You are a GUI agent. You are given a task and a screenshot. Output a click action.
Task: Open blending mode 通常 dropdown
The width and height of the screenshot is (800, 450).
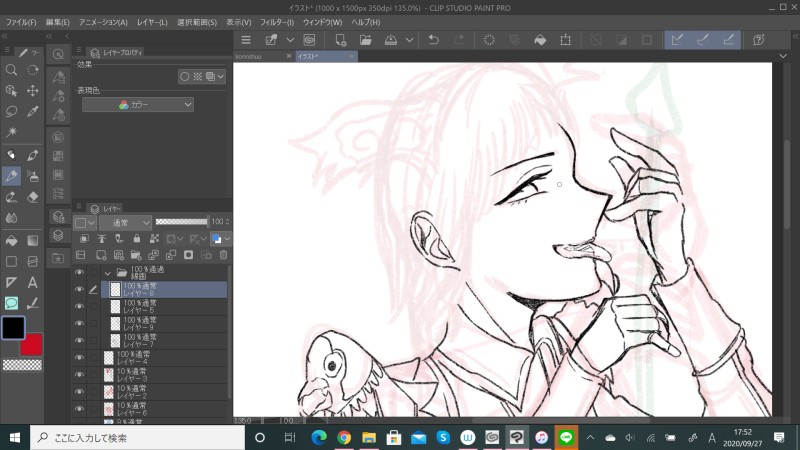(126, 222)
